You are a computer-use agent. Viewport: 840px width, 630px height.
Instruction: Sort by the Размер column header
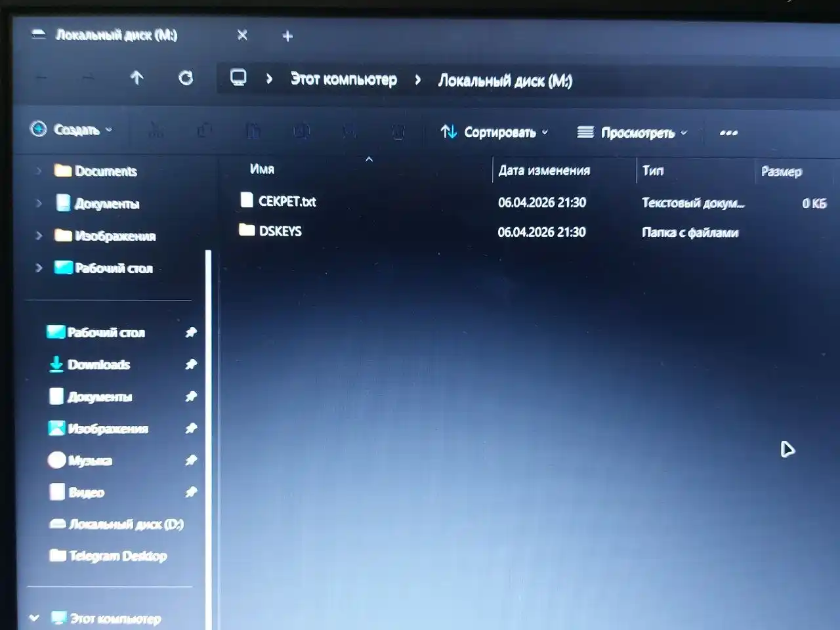[x=782, y=172]
